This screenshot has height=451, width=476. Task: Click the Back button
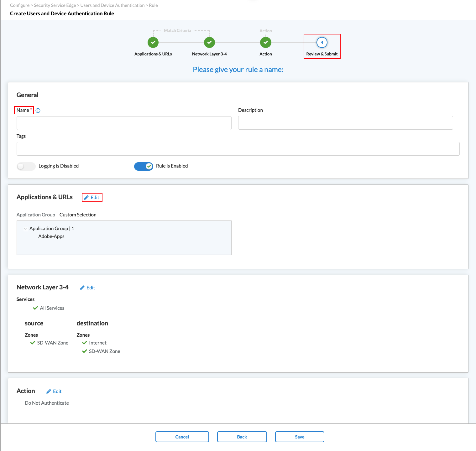click(x=242, y=437)
